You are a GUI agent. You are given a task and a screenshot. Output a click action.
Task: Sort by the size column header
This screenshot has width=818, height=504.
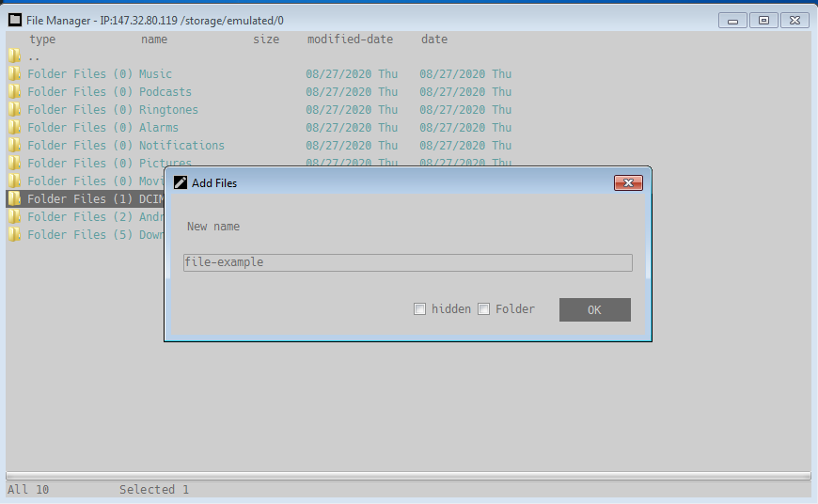[266, 39]
